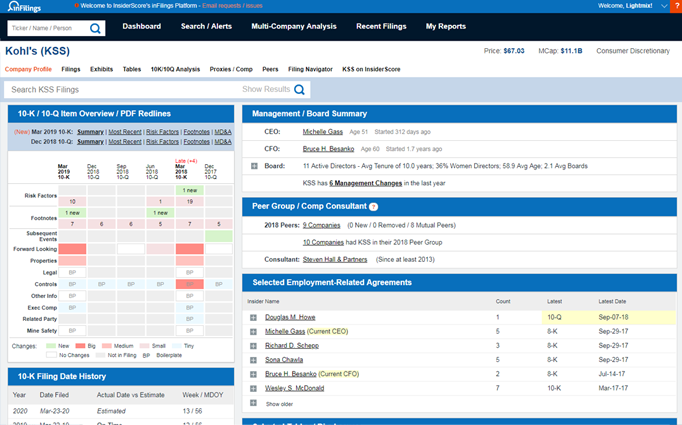This screenshot has height=425, width=682.
Task: Open Steven Hall & Partners consultant link
Action: (x=335, y=259)
